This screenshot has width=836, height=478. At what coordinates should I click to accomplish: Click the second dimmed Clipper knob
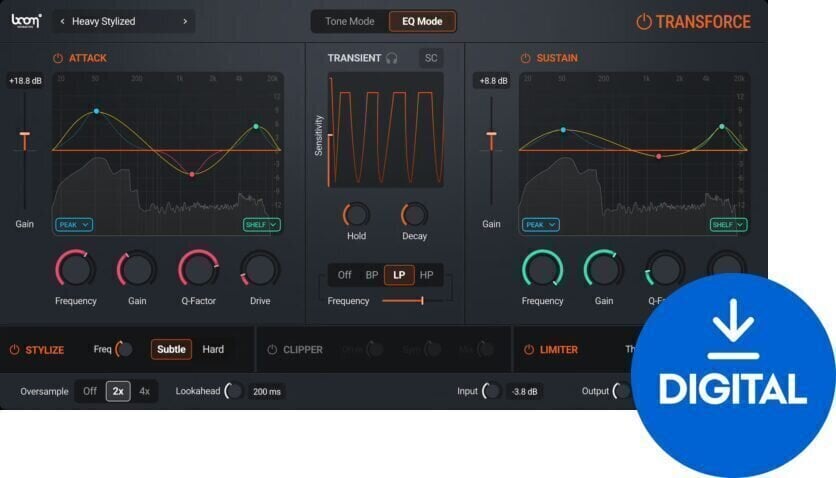coord(432,349)
